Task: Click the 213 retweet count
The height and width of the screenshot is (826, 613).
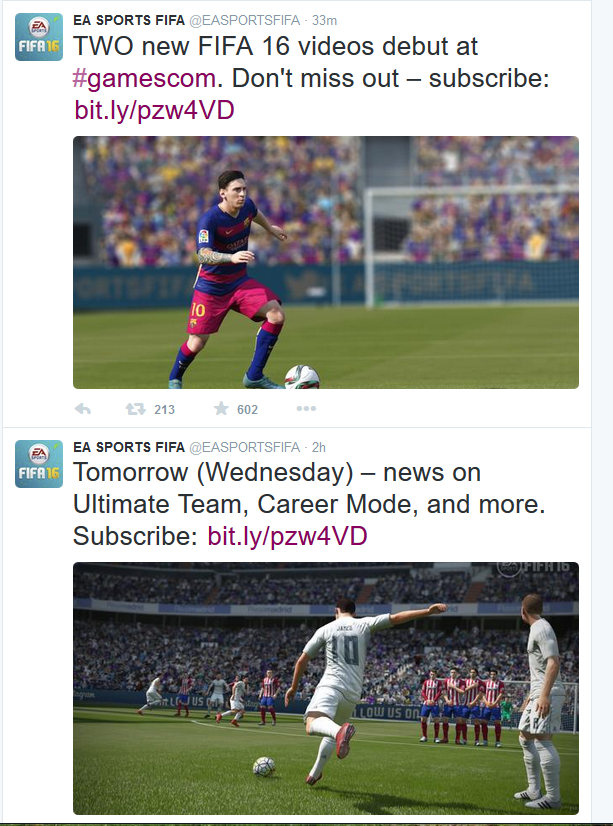Action: tap(164, 409)
